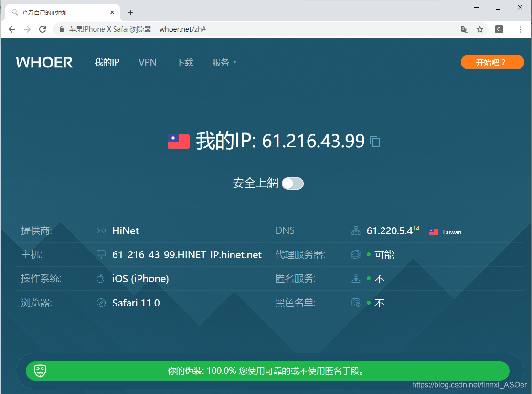The height and width of the screenshot is (394, 532).
Task: Click the 代理服務器: label
Action: pos(300,254)
